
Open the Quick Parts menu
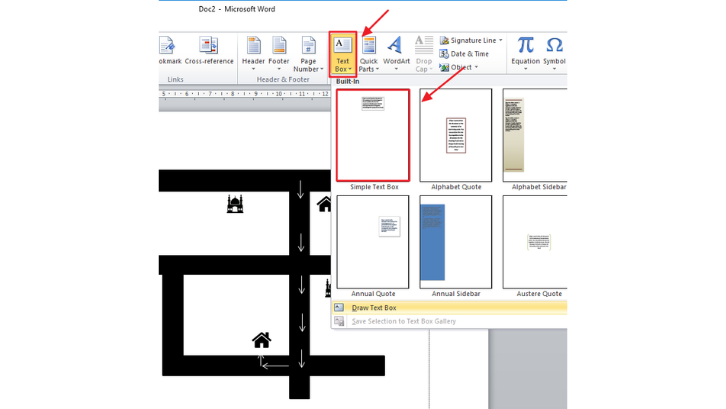click(x=369, y=54)
